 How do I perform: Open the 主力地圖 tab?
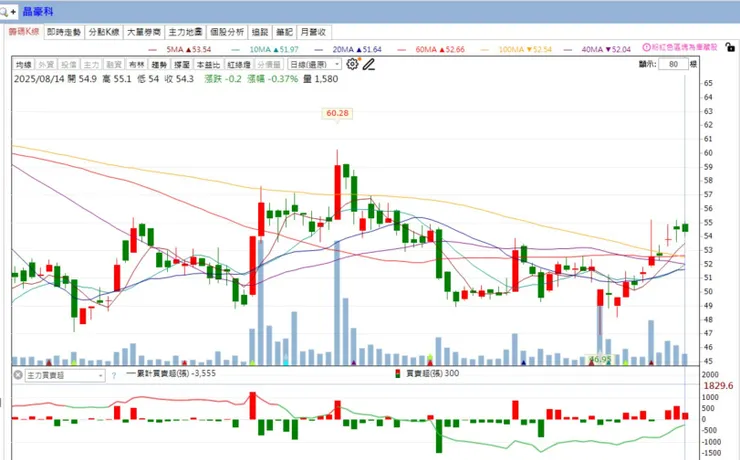coord(185,32)
